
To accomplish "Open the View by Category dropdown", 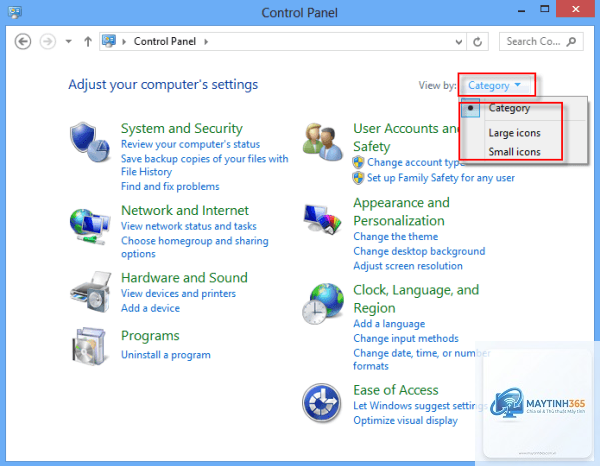I will (495, 85).
